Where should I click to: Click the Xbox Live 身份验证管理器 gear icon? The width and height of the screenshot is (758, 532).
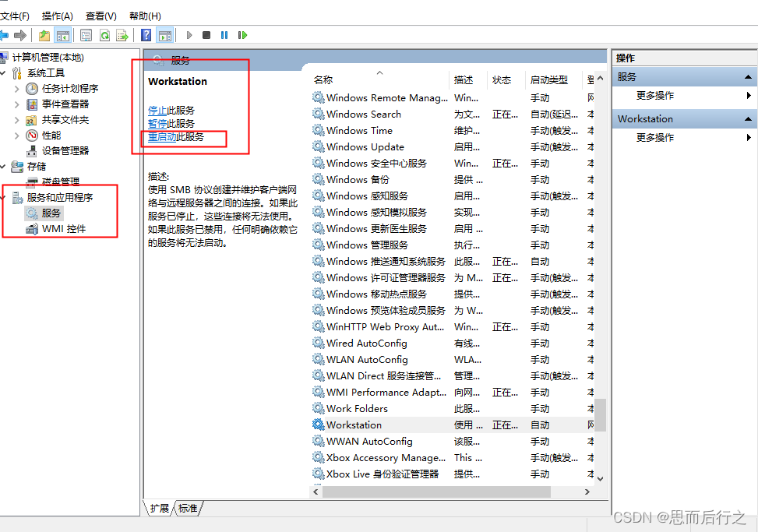point(318,474)
